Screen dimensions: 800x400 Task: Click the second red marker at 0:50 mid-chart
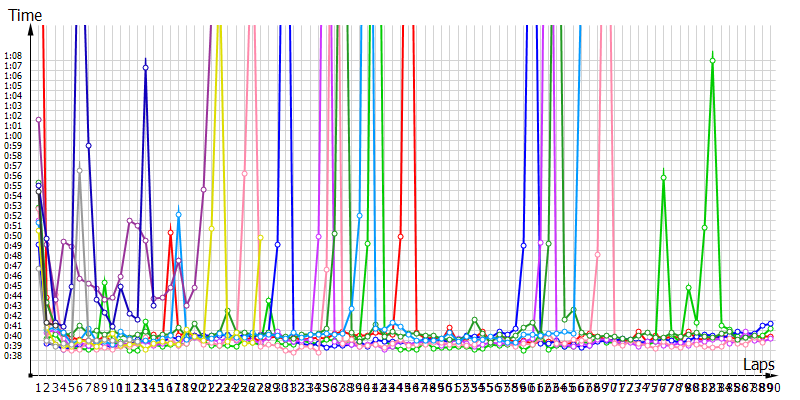click(400, 237)
